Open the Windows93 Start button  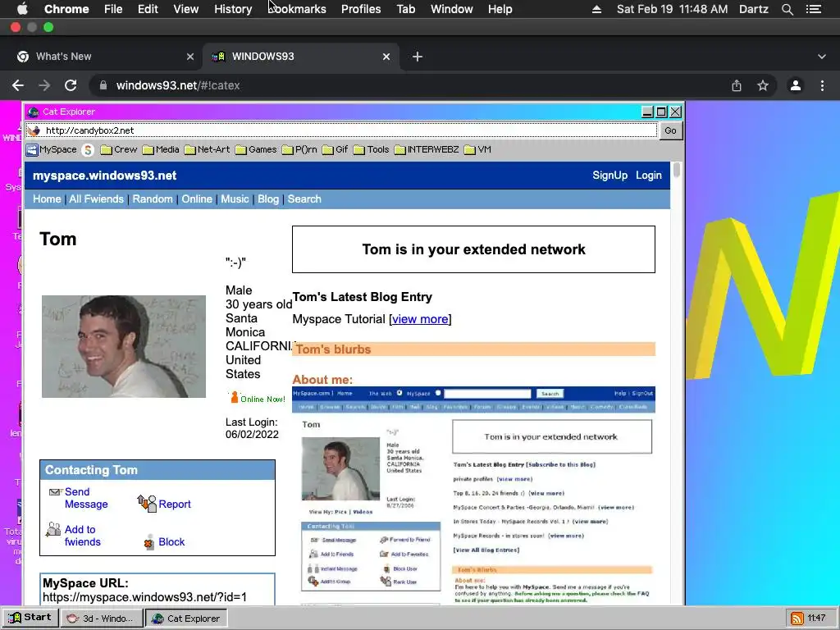click(30, 618)
